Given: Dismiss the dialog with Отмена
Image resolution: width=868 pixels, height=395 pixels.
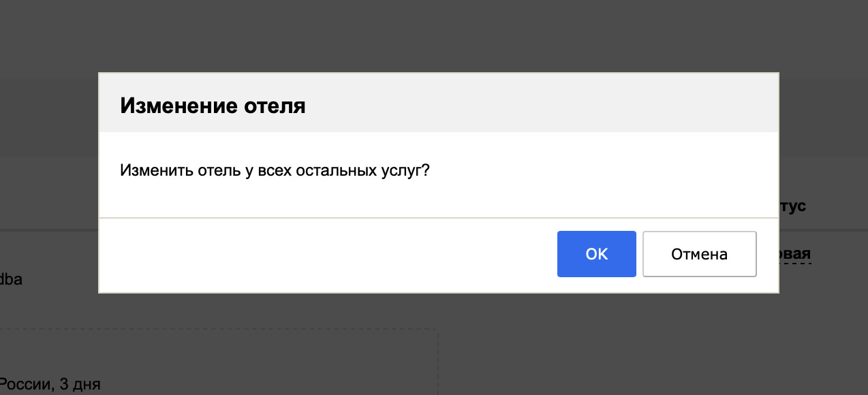Looking at the screenshot, I should coord(700,254).
